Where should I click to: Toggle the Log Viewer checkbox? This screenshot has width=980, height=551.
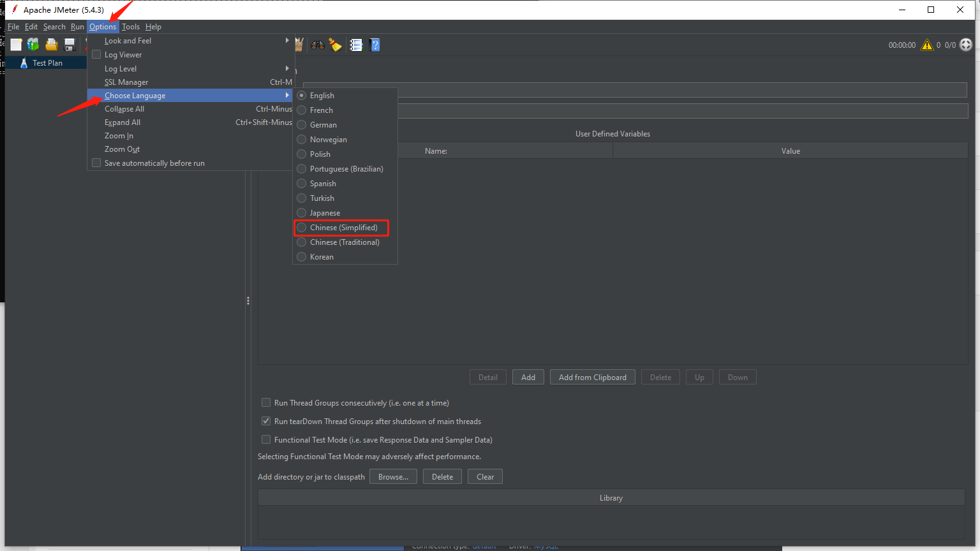click(96, 55)
